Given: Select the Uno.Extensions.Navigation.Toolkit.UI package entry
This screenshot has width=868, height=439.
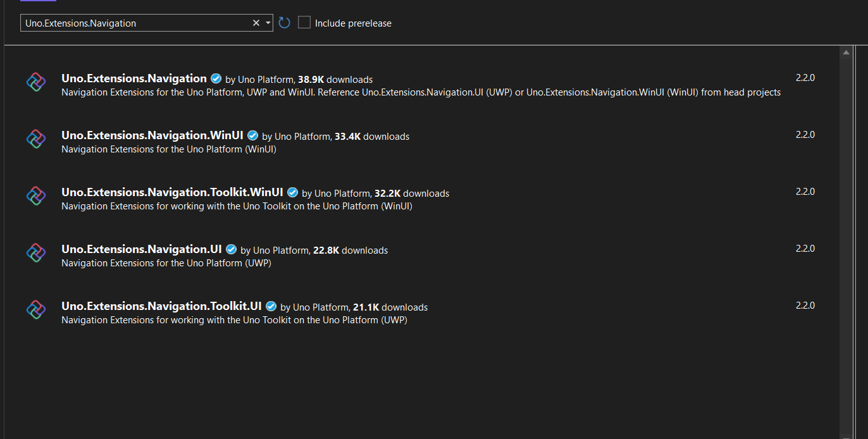Looking at the screenshot, I should pyautogui.click(x=380, y=312).
